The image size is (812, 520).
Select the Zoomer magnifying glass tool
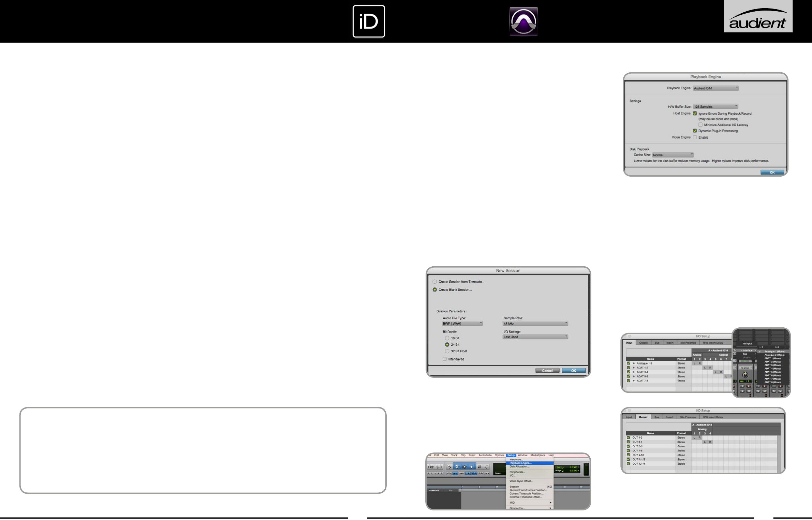pos(449,467)
